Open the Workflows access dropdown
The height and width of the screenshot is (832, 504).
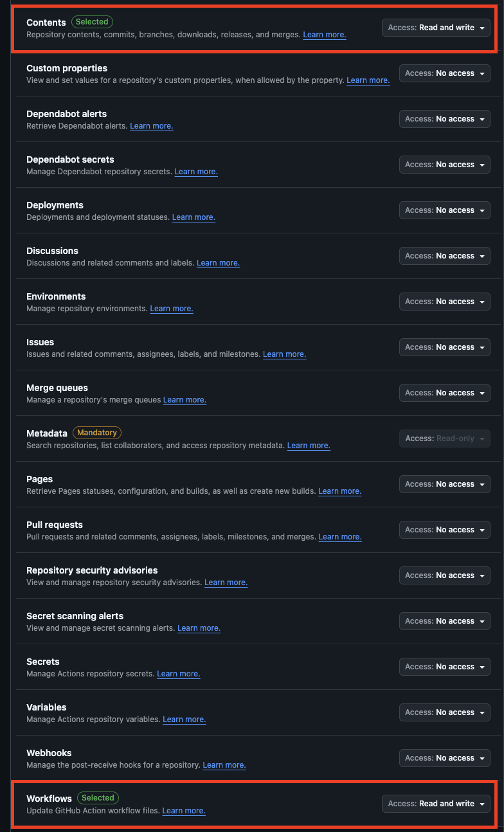pyautogui.click(x=436, y=804)
